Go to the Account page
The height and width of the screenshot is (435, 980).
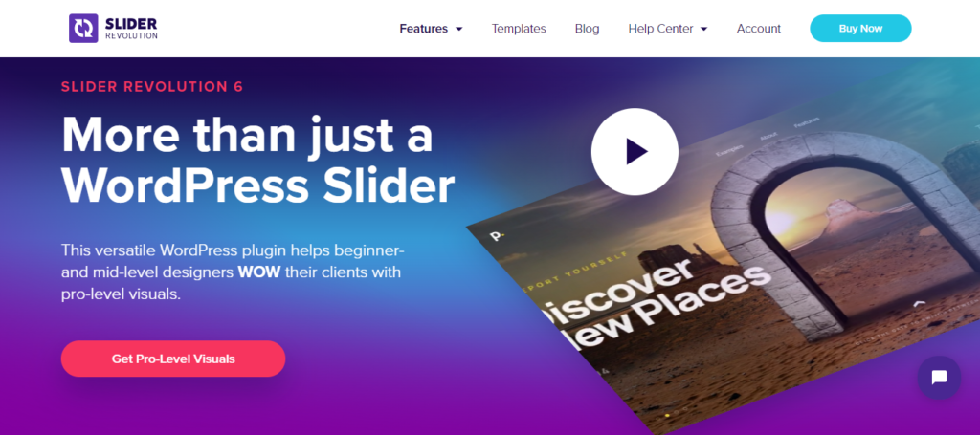tap(759, 29)
